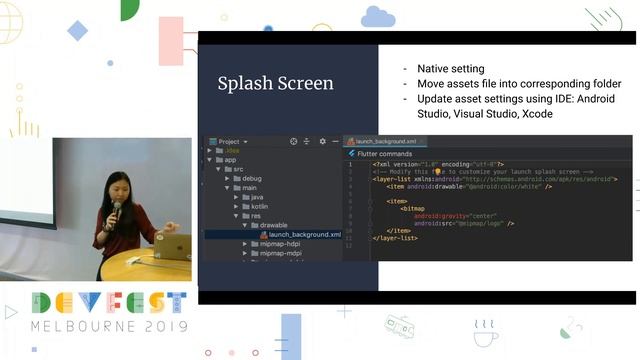Select the java folder name
The height and width of the screenshot is (360, 640).
pyautogui.click(x=257, y=197)
